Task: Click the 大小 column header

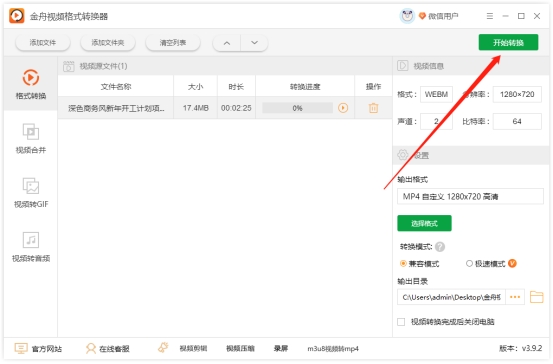Action: (195, 86)
